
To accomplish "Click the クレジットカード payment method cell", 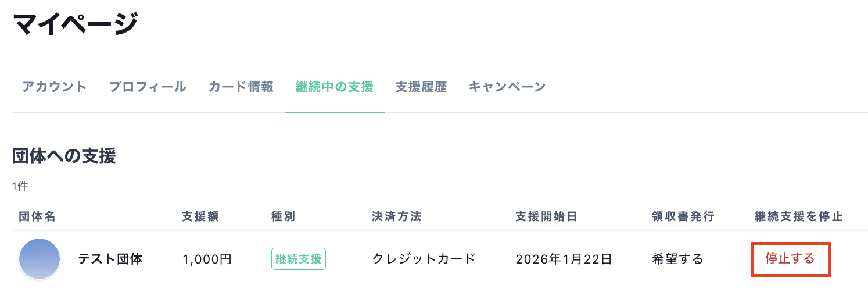I will tap(424, 259).
